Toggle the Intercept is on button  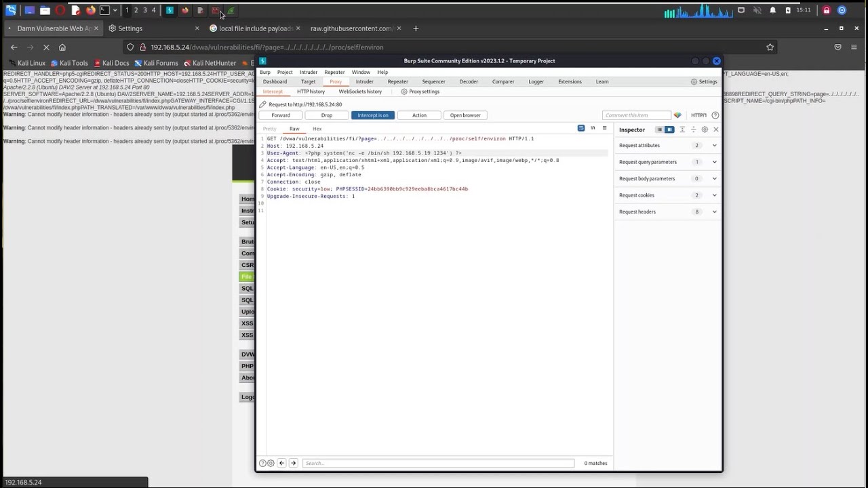pos(373,115)
